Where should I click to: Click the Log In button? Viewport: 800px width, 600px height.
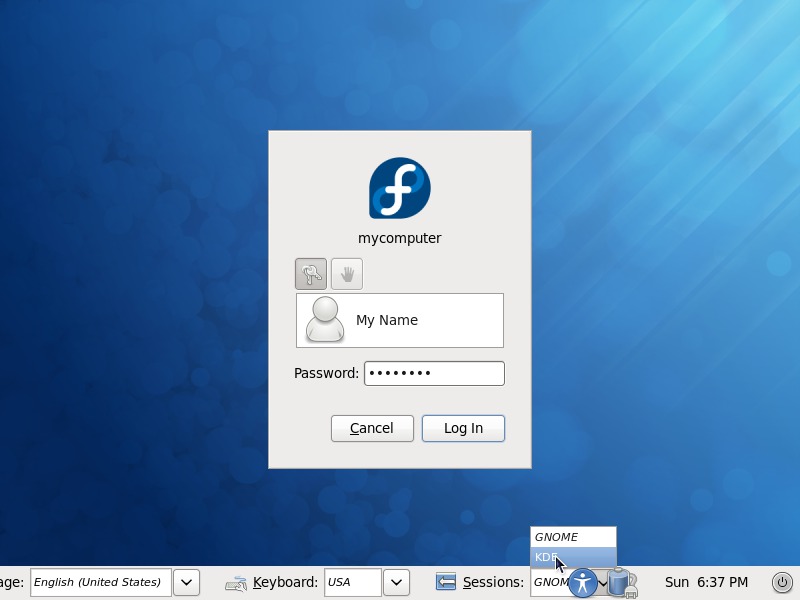[463, 428]
